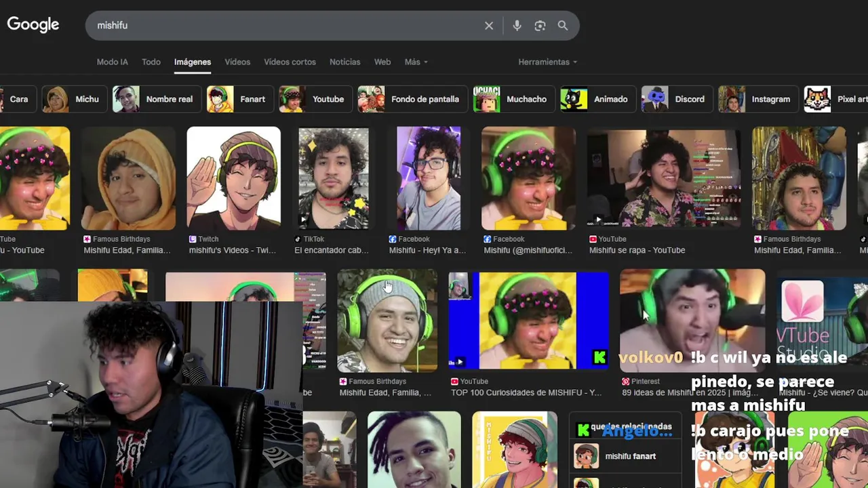Select the Nombre real filter chip
The height and width of the screenshot is (488, 868).
tap(157, 99)
